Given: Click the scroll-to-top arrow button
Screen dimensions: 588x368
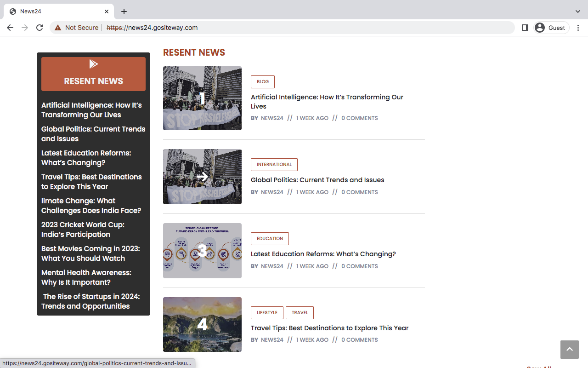Looking at the screenshot, I should pyautogui.click(x=570, y=350).
